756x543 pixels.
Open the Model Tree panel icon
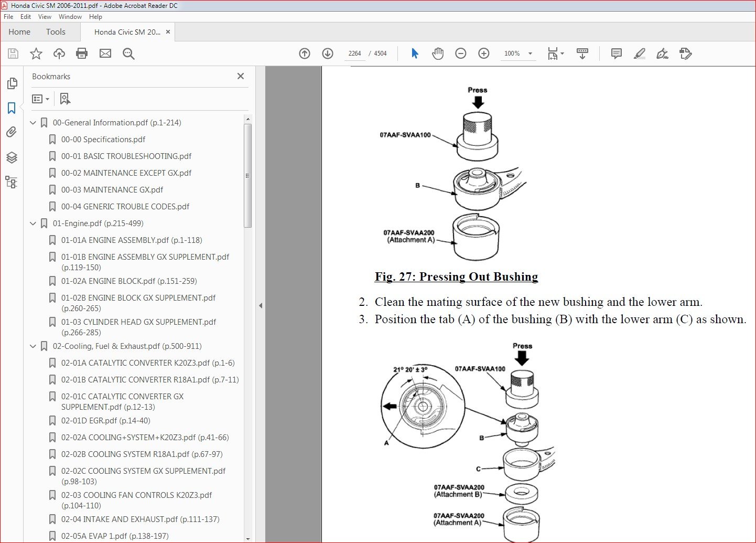pyautogui.click(x=12, y=182)
